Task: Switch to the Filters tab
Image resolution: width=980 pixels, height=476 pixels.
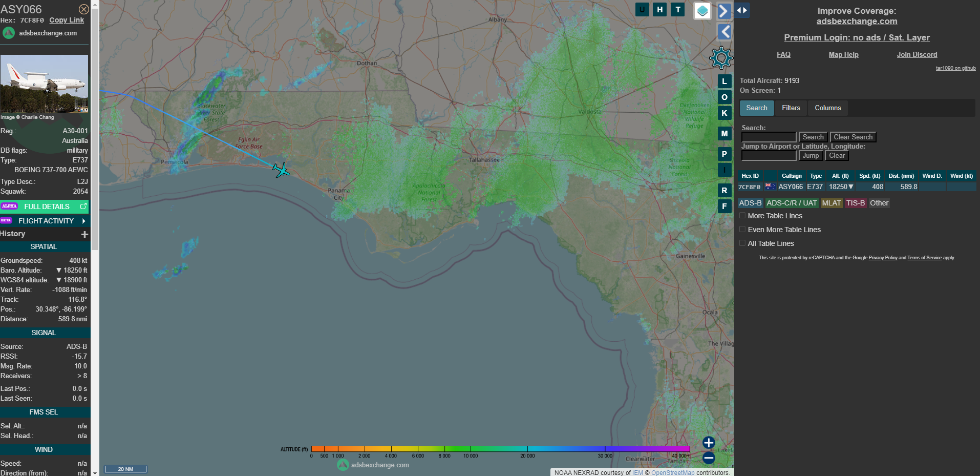Action: pyautogui.click(x=791, y=108)
